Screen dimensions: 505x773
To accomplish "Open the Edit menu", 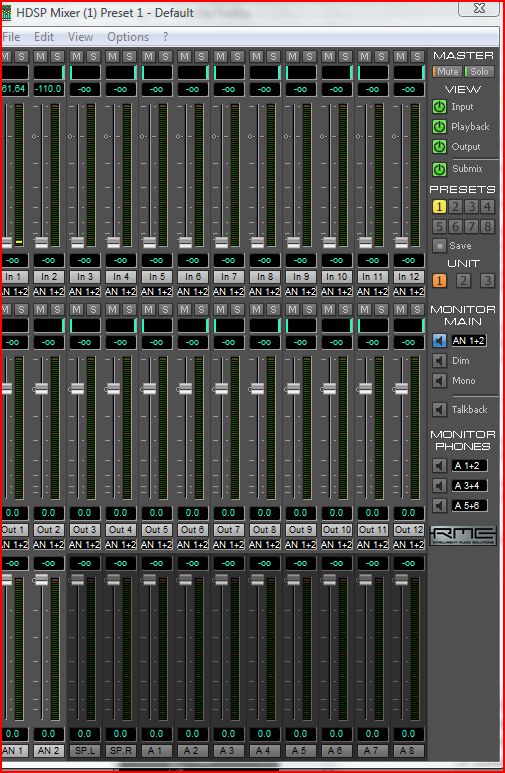I will (x=44, y=37).
